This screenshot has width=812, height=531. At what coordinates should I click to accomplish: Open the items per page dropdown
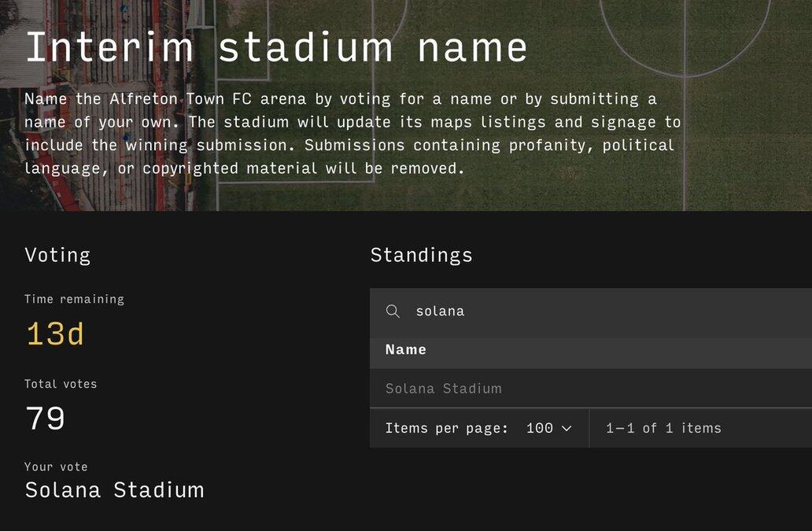point(549,429)
